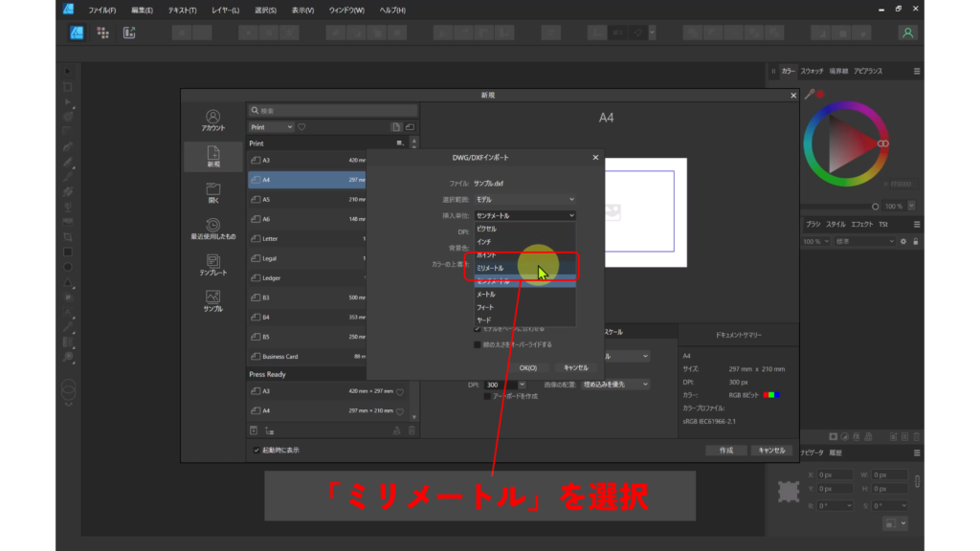The height and width of the screenshot is (551, 980).
Task: Pick color with the eyedropper icon
Action: (810, 95)
